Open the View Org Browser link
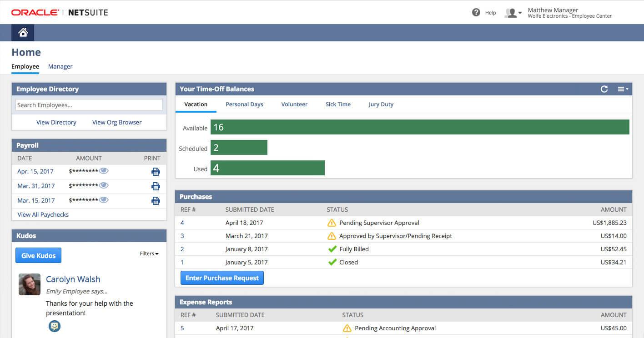Screen dimensions: 644x338 coord(117,122)
